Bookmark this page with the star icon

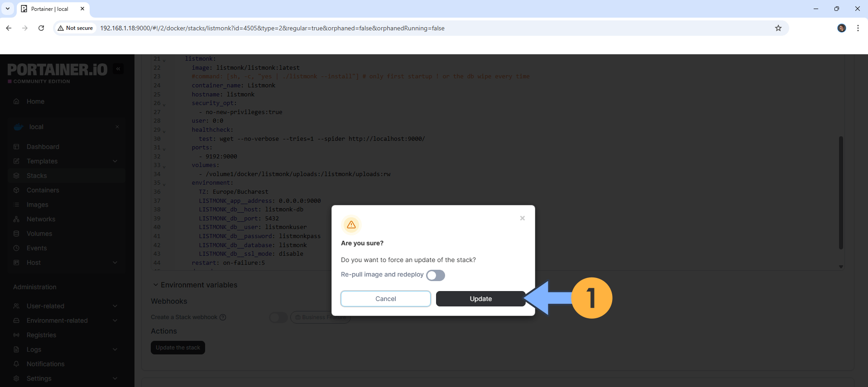(x=778, y=28)
